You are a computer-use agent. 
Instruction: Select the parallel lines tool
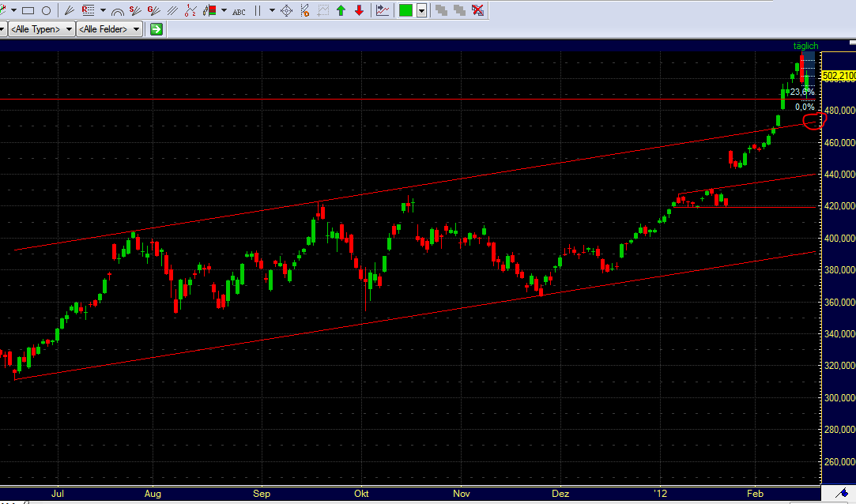coord(172,10)
